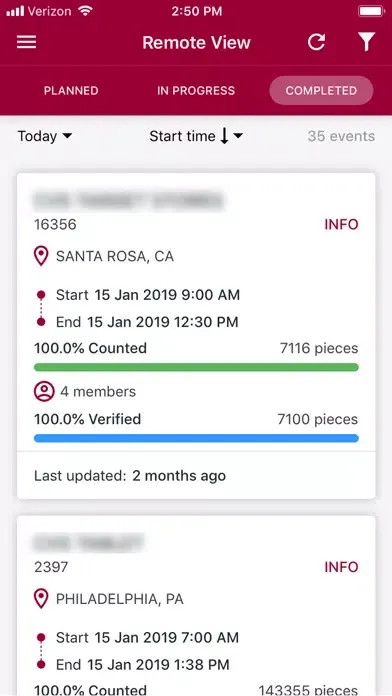Select the Completed tab
The height and width of the screenshot is (696, 392).
pos(321,91)
